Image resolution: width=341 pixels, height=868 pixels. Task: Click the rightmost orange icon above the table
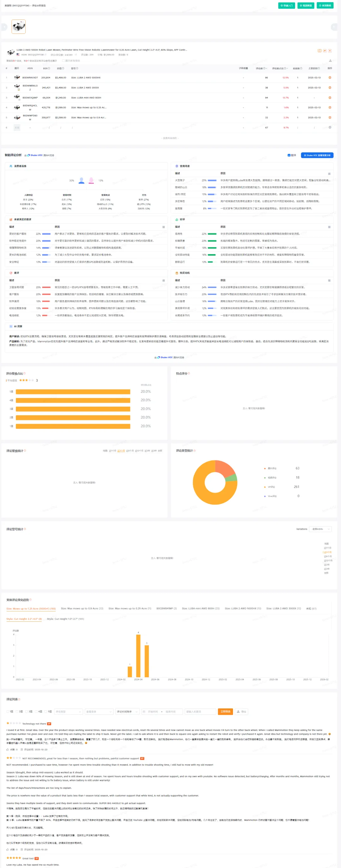click(x=330, y=51)
